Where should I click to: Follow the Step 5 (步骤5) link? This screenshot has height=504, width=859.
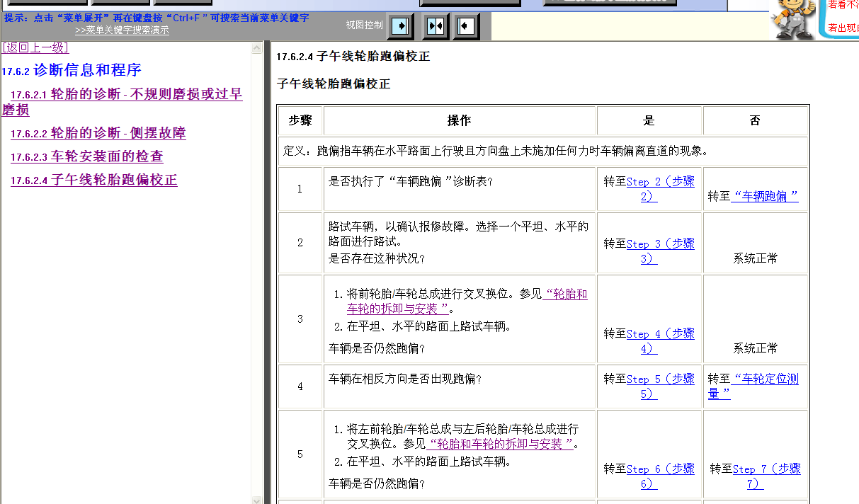660,386
